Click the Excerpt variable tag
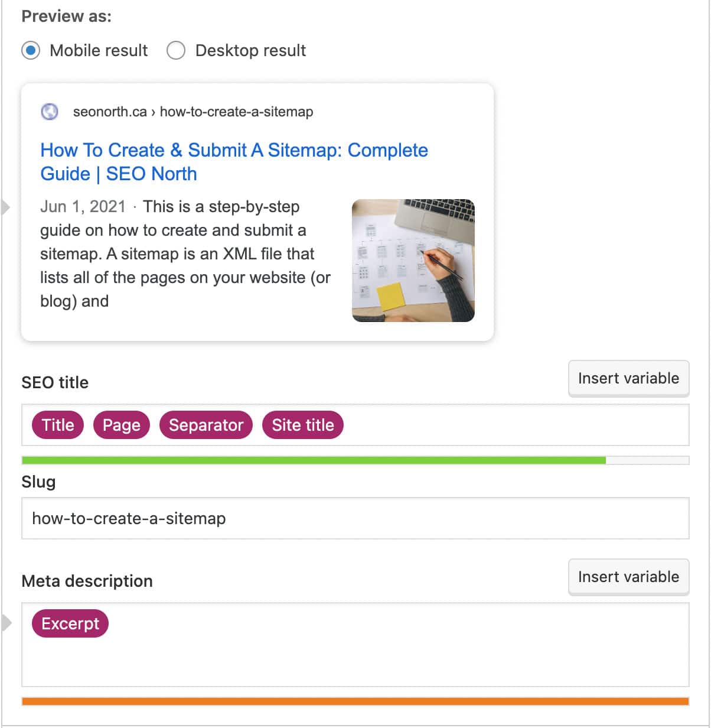Image resolution: width=711 pixels, height=728 pixels. coord(70,623)
